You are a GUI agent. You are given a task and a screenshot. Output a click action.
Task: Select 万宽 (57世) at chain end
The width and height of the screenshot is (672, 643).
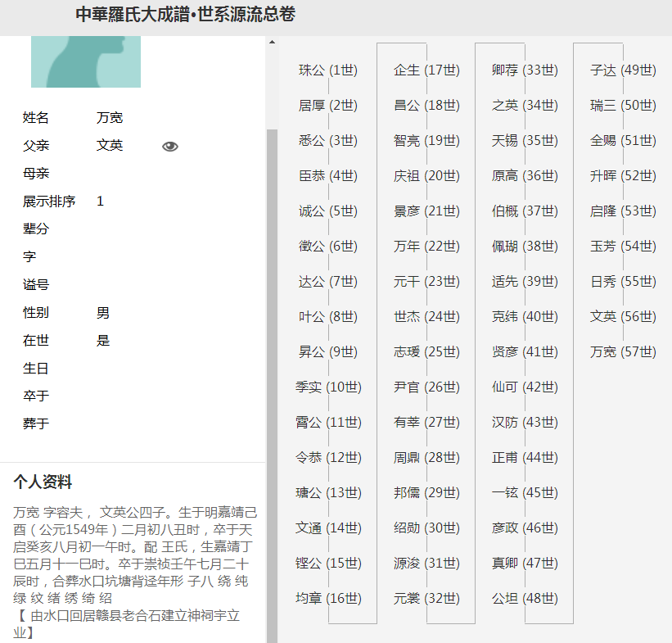[x=623, y=351]
